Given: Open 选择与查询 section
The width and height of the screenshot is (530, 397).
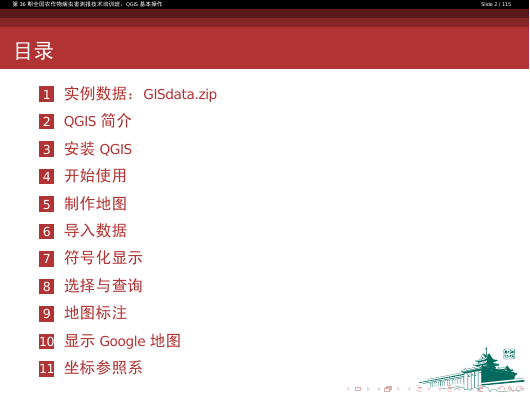Looking at the screenshot, I should pyautogui.click(x=103, y=286).
